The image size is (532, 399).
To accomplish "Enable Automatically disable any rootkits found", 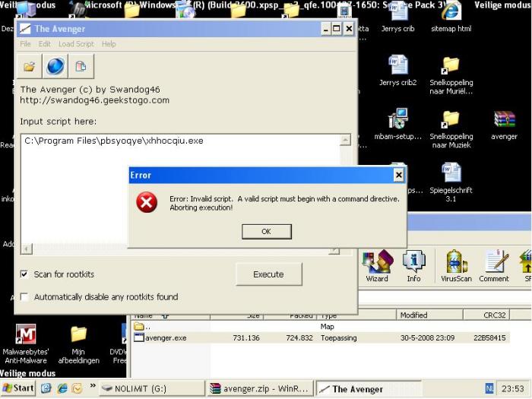I will point(24,297).
